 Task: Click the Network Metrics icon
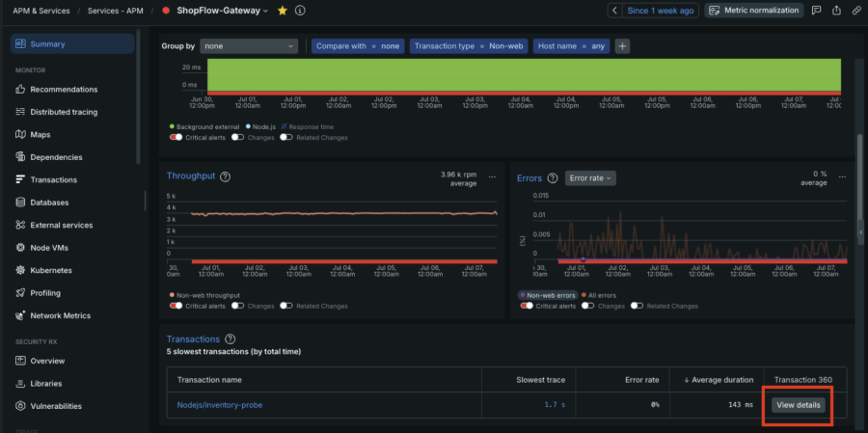point(20,315)
